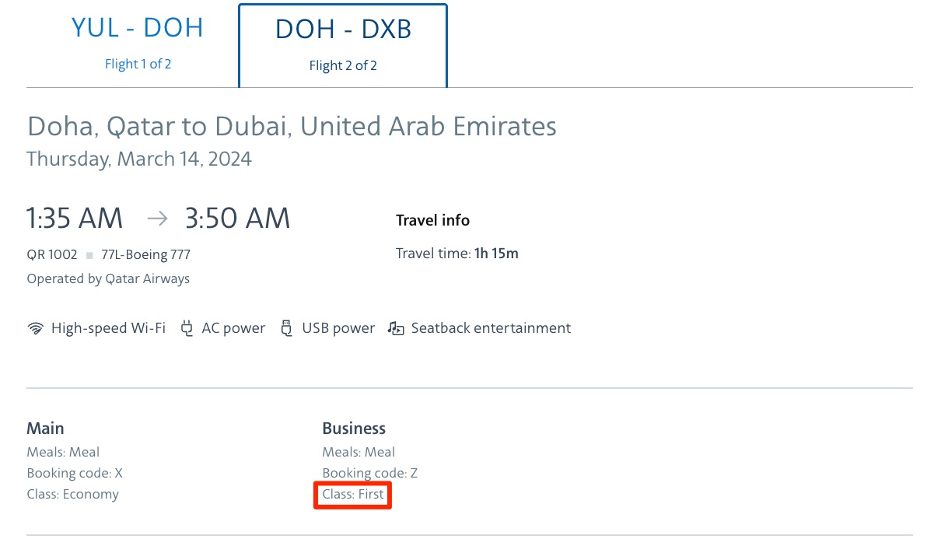The width and height of the screenshot is (941, 560).
Task: Click the High-speed Wi-Fi icon
Action: click(x=35, y=328)
